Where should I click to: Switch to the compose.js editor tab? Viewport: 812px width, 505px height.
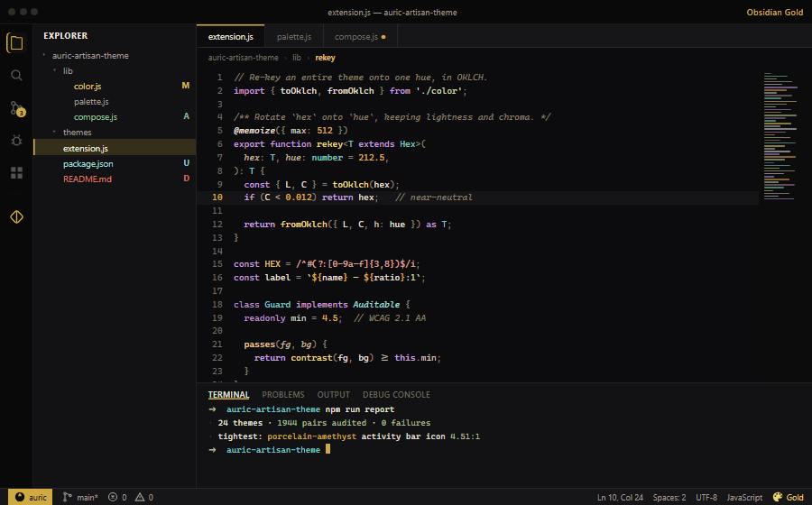(360, 37)
